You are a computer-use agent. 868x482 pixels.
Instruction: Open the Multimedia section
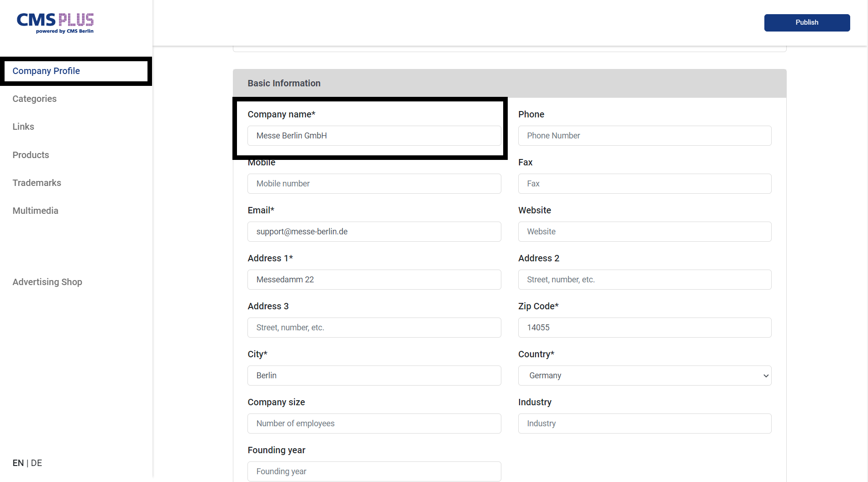(x=35, y=211)
